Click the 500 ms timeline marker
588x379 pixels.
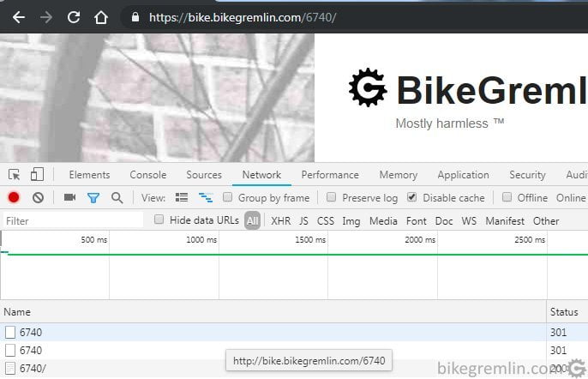pyautogui.click(x=94, y=240)
